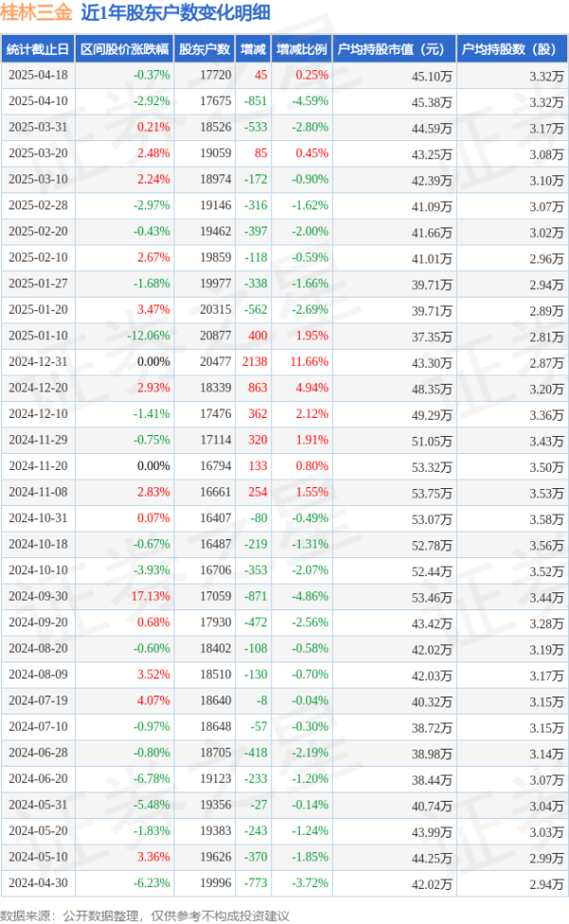Click the 增减 column header
Viewport: 569px width, 924px height.
(x=253, y=49)
